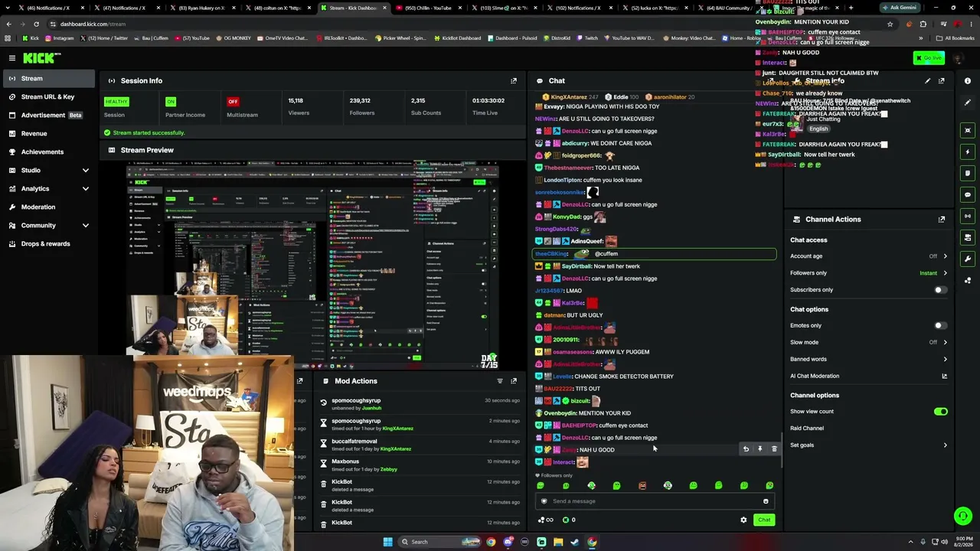Click the speech bubble icon in the right sidebar
This screenshot has height=551, width=980.
968,194
